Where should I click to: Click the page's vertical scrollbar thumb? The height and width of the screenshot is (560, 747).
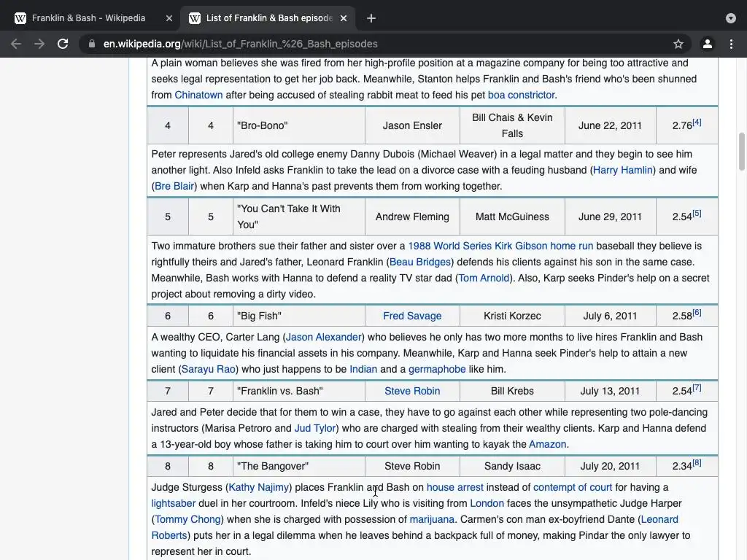(741, 151)
